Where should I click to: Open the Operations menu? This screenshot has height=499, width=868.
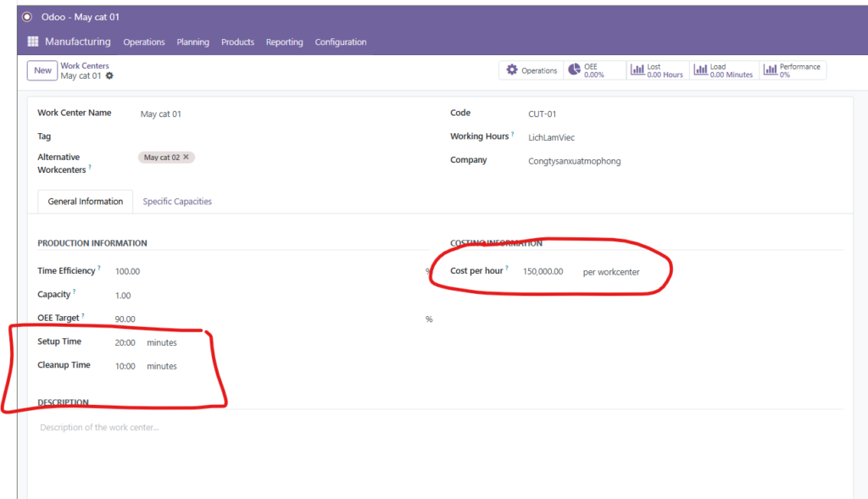tap(144, 42)
